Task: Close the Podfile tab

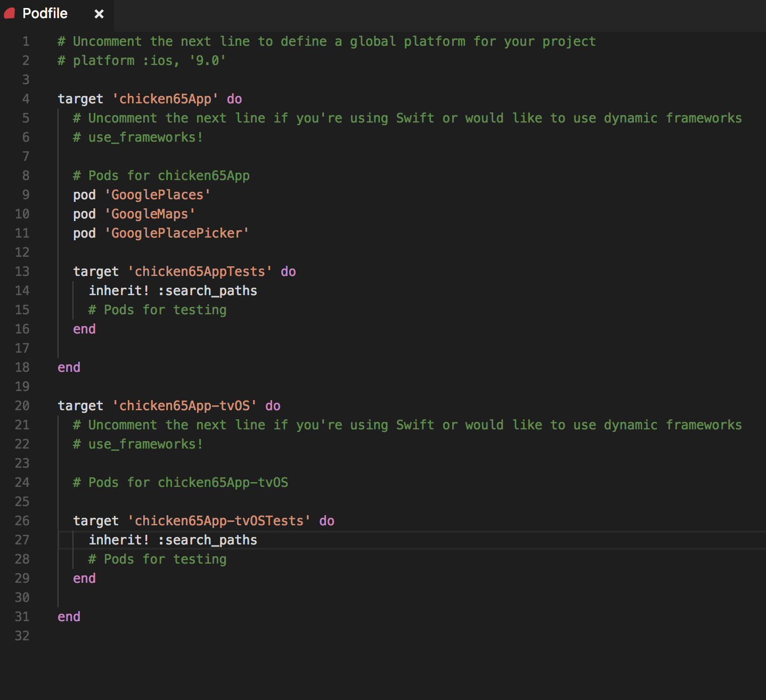Action: pos(99,14)
